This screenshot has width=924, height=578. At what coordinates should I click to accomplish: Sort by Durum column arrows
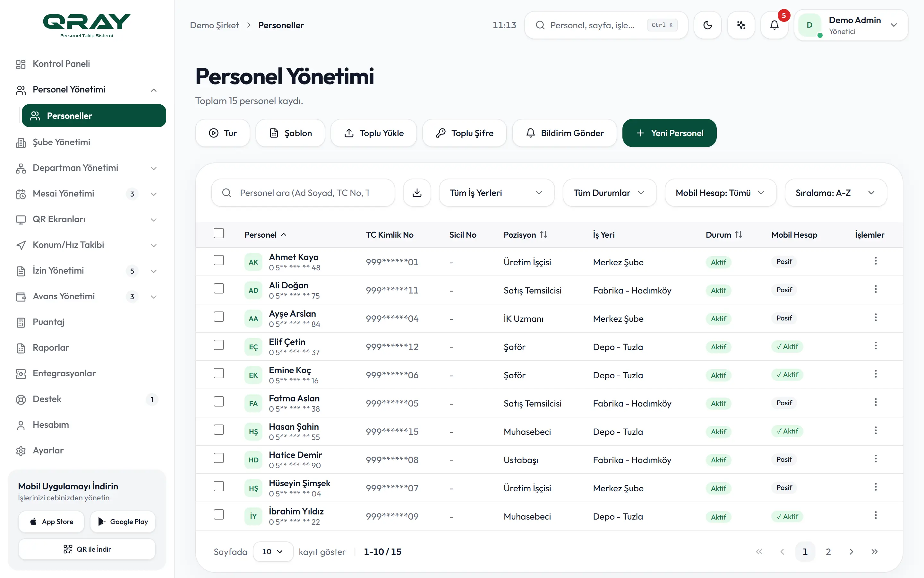tap(739, 235)
